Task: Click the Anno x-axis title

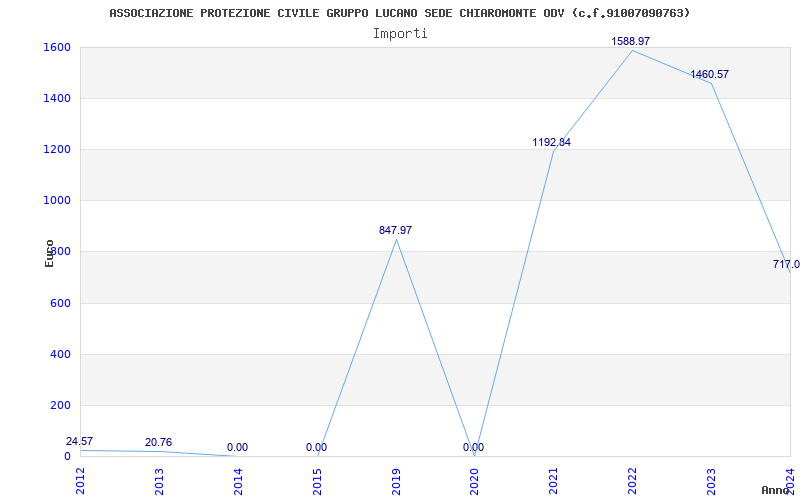Action: [775, 490]
